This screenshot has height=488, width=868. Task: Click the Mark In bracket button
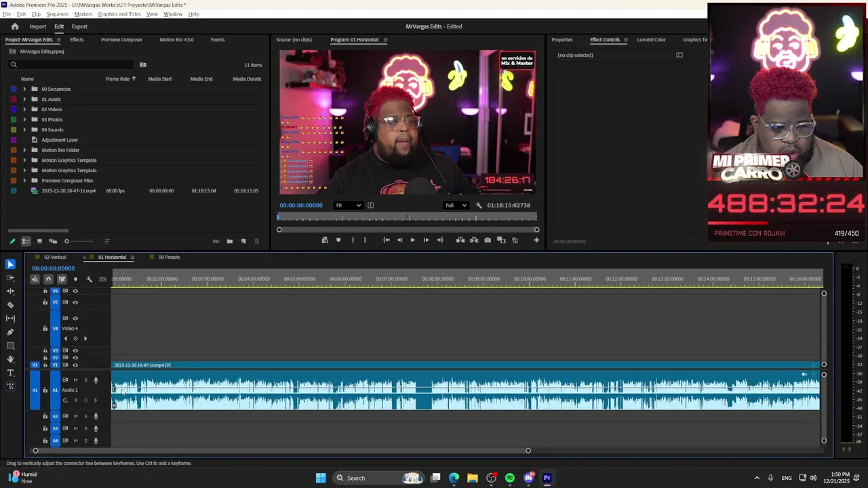point(353,240)
